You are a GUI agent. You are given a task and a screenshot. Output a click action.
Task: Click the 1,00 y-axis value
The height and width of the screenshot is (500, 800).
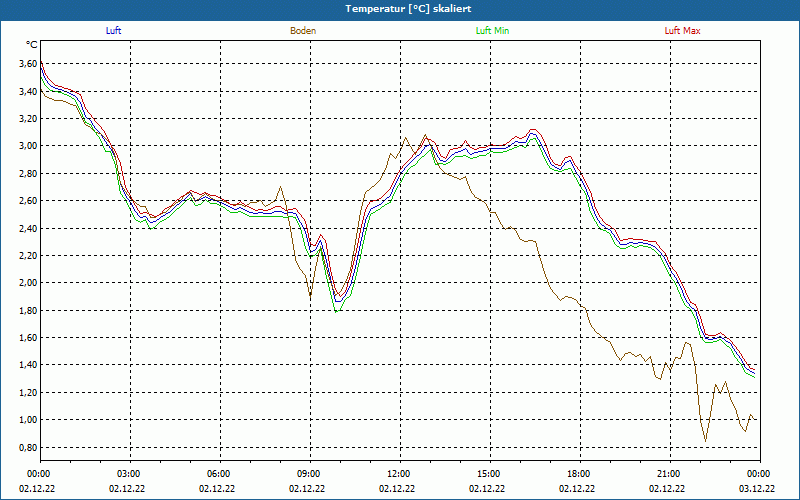pos(28,419)
